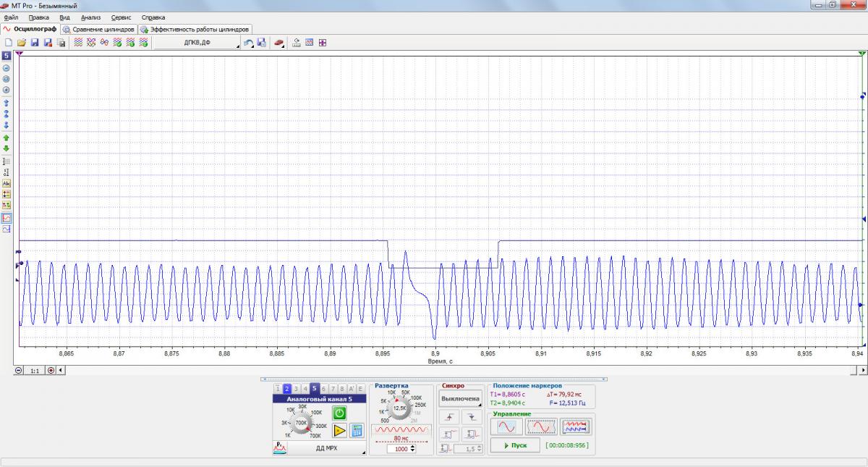Image resolution: width=868 pixels, height=467 pixels.
Task: Click the 1000 value input field
Action: coord(397,449)
